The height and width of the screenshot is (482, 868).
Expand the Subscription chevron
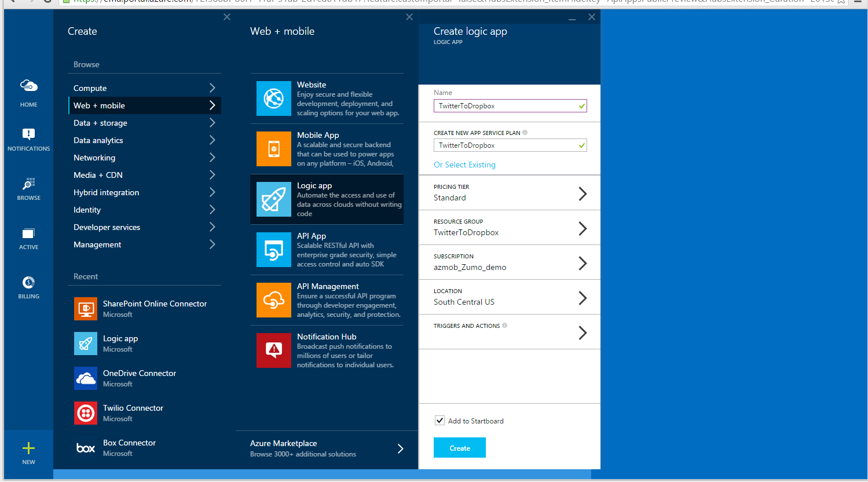(x=583, y=263)
